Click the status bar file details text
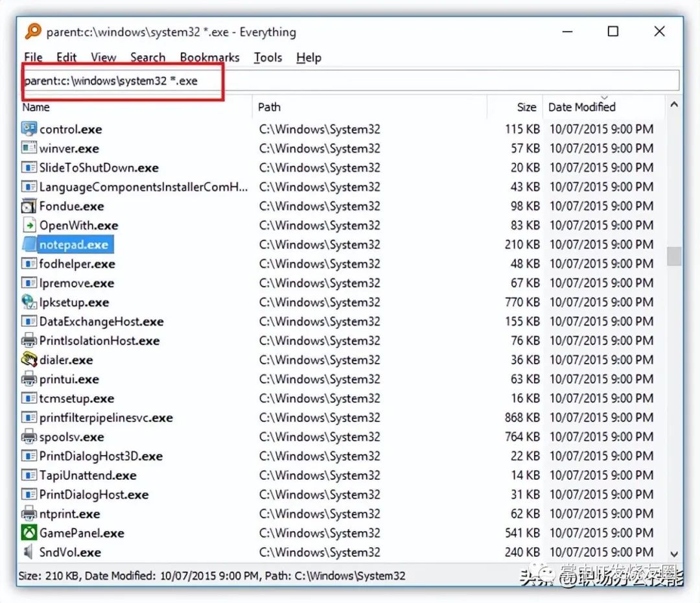The image size is (700, 603). tap(211, 575)
